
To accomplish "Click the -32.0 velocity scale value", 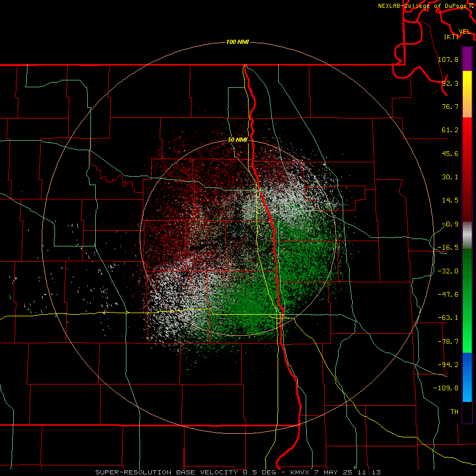I will click(x=448, y=271).
